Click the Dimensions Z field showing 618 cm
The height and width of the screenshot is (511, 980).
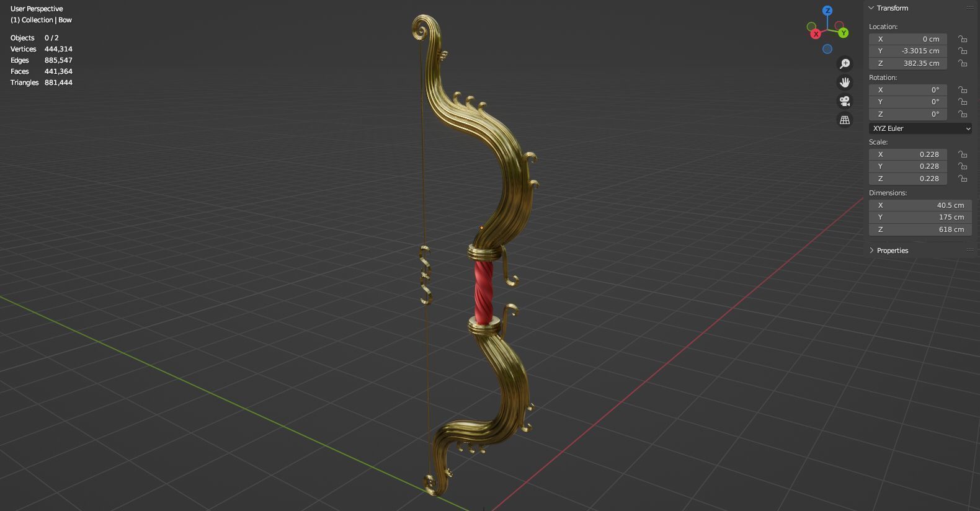point(920,229)
